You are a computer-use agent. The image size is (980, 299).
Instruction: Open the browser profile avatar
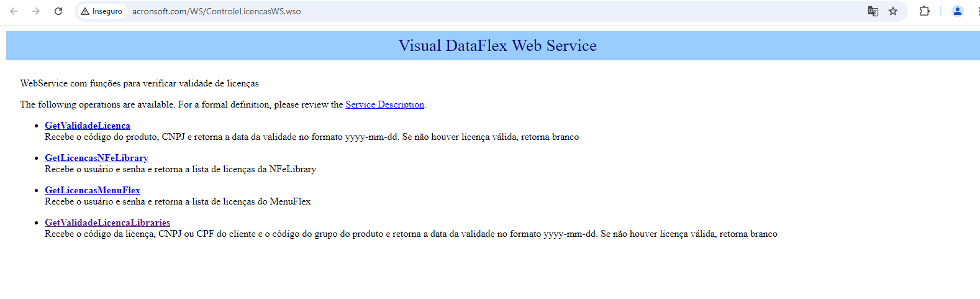pos(957,11)
